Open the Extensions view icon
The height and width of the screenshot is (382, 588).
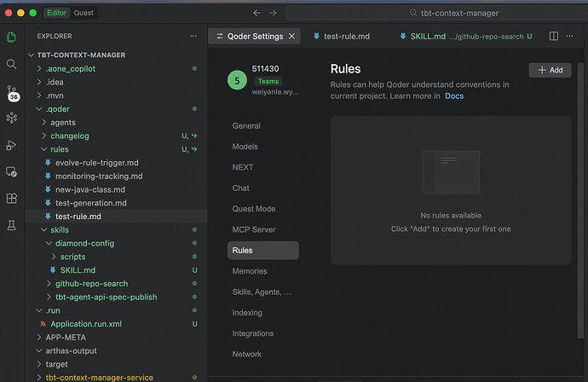coord(12,199)
